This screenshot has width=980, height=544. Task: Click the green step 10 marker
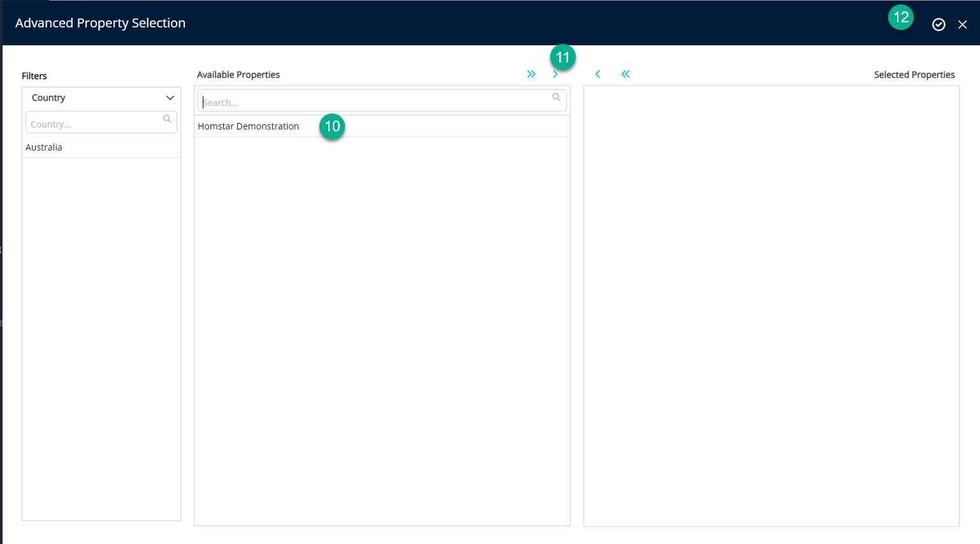pyautogui.click(x=332, y=126)
